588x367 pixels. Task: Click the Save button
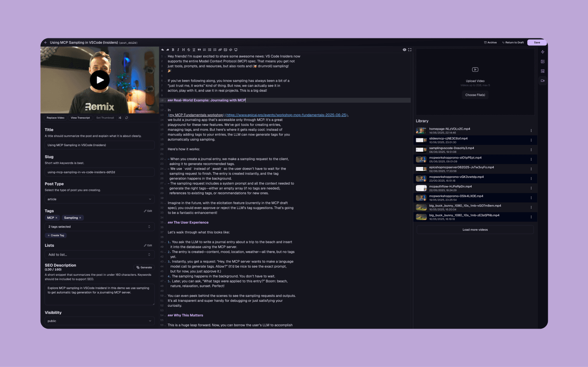click(537, 43)
